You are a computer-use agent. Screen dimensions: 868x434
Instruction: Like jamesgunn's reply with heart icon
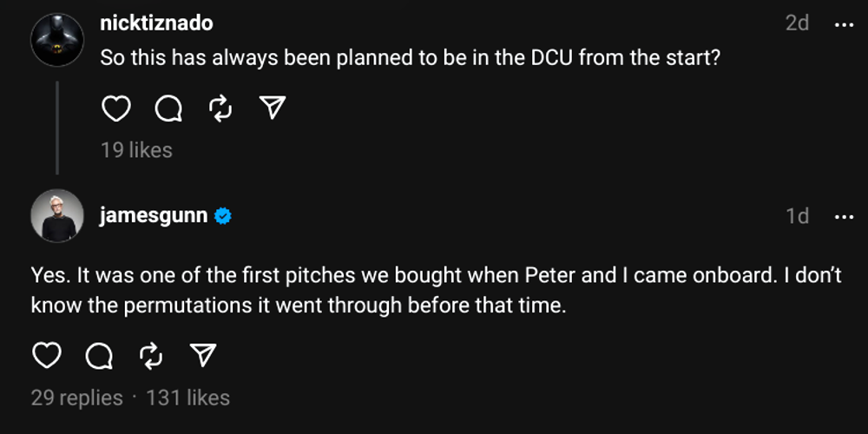(47, 355)
